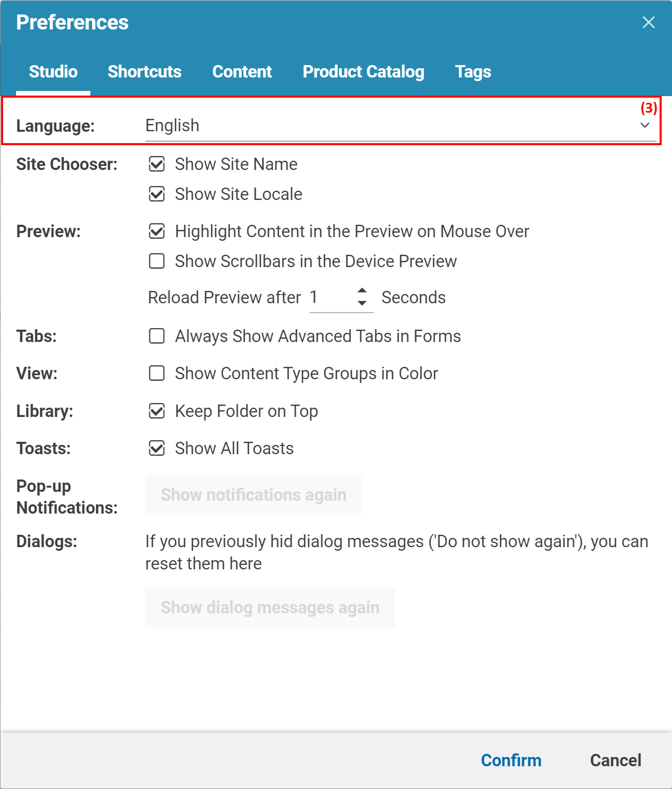Select the Tags tab
This screenshot has height=789, width=672.
(473, 72)
